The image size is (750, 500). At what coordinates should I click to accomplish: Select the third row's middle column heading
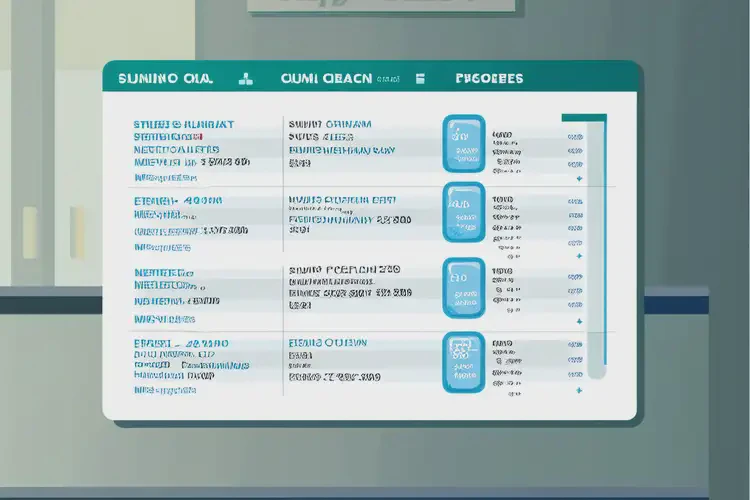[343, 270]
